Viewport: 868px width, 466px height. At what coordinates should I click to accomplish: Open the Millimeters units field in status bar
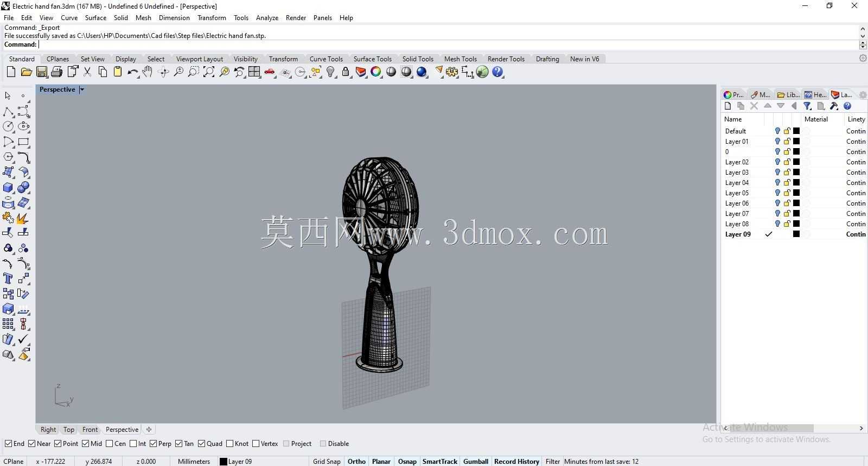click(194, 462)
